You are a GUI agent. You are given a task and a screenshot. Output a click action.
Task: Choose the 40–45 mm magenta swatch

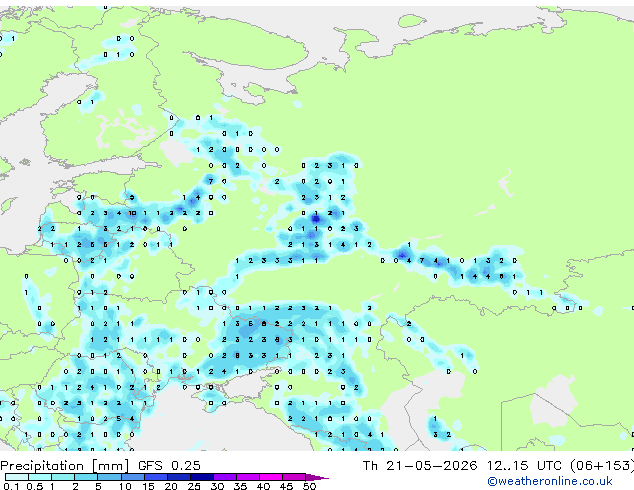271,477
